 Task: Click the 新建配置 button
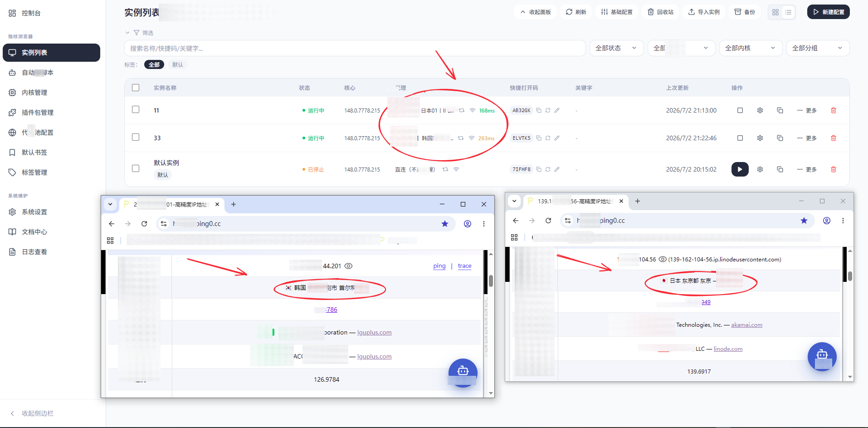(x=828, y=12)
